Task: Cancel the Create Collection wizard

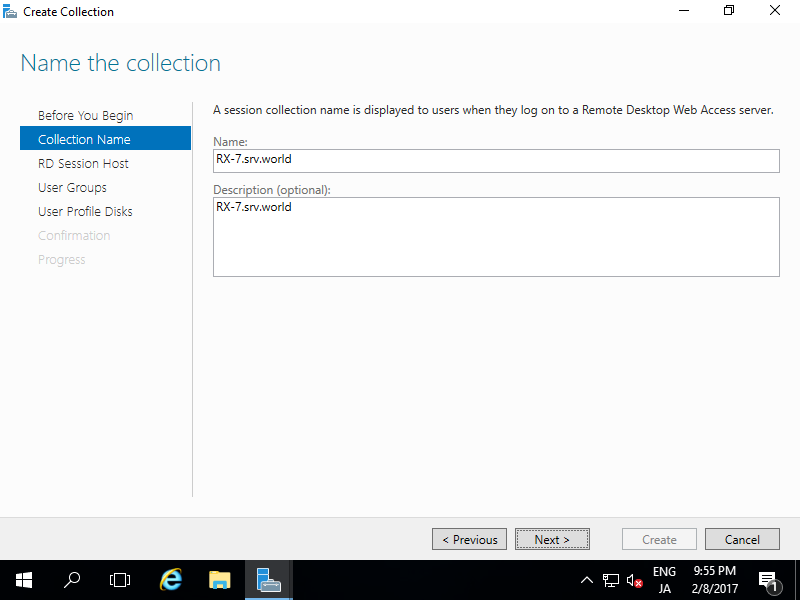Action: coord(742,539)
